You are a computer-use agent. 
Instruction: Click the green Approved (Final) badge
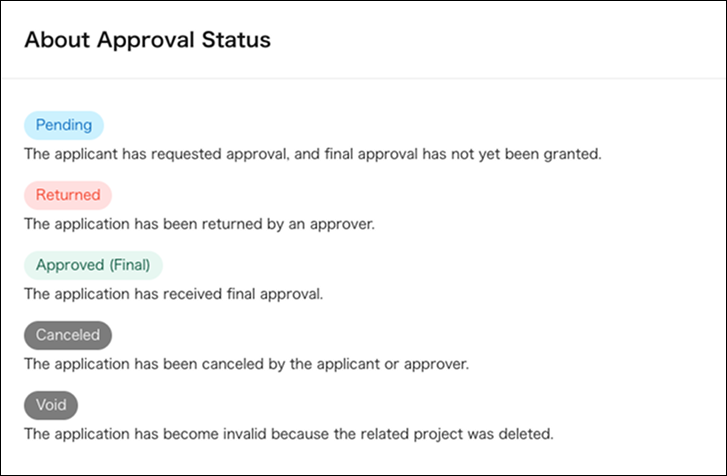(x=93, y=265)
